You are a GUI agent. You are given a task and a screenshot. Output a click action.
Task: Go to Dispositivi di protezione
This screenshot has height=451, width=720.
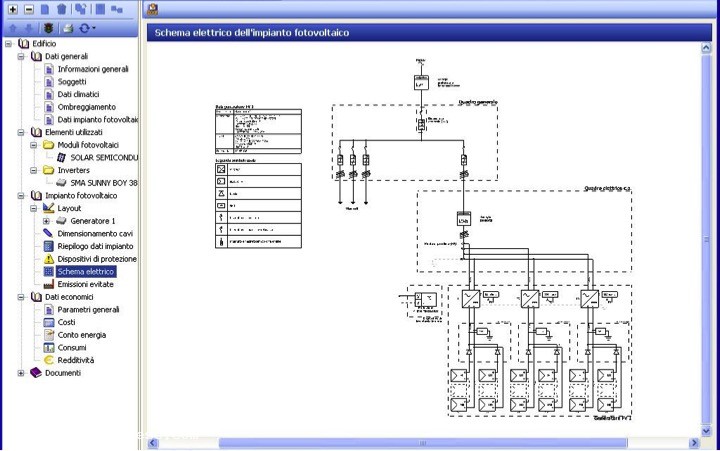point(96,259)
